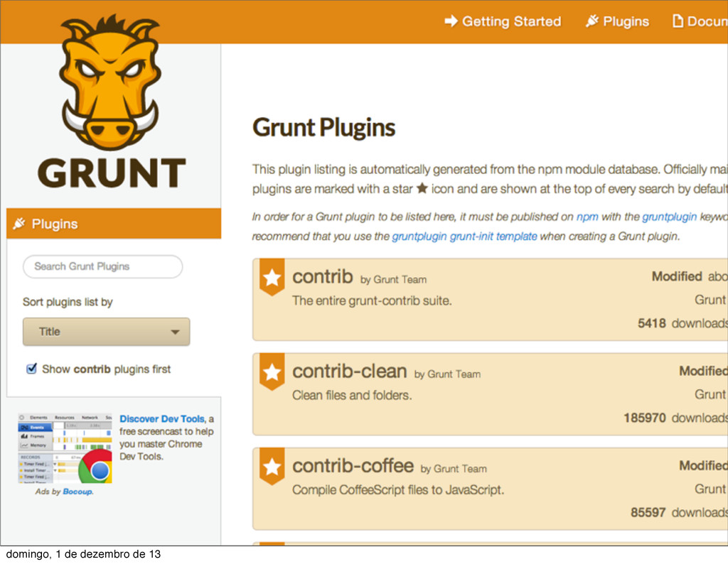
Task: Click star badge on contrib-clean plugin
Action: point(272,372)
